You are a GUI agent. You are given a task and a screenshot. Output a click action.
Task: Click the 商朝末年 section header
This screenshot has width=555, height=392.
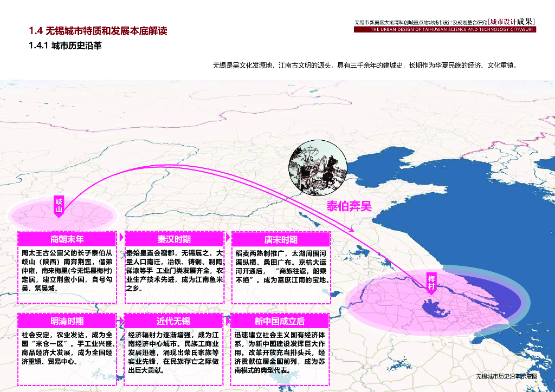coord(67,238)
